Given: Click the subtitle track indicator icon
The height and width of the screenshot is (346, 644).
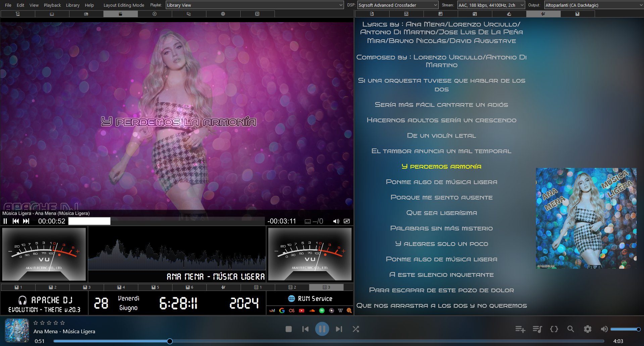Looking at the screenshot, I should click(308, 221).
